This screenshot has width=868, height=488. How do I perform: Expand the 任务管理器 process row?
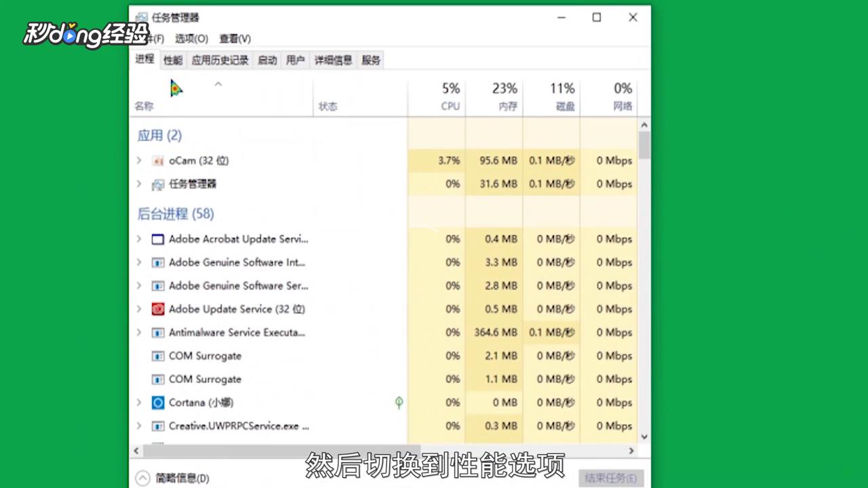139,184
